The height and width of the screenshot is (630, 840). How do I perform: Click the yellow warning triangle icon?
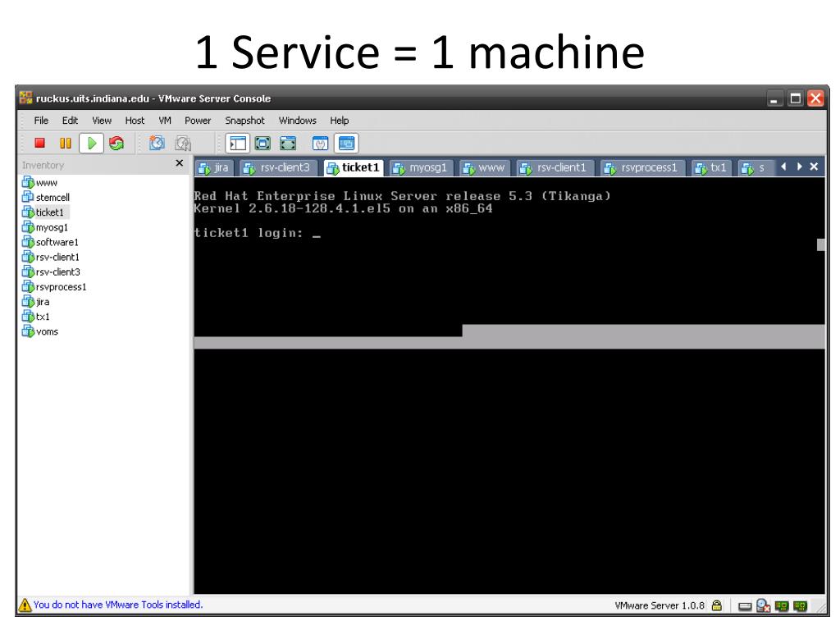click(25, 605)
